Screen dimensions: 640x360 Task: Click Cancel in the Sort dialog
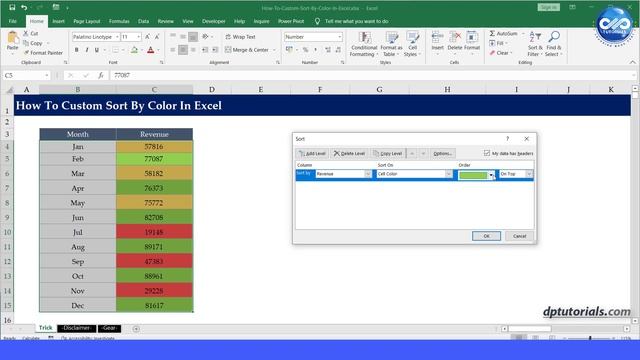point(519,236)
